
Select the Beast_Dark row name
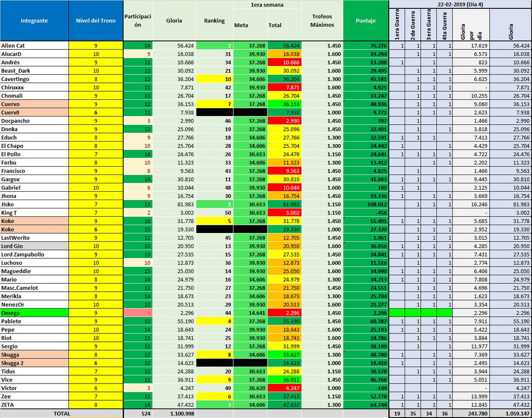pos(34,71)
